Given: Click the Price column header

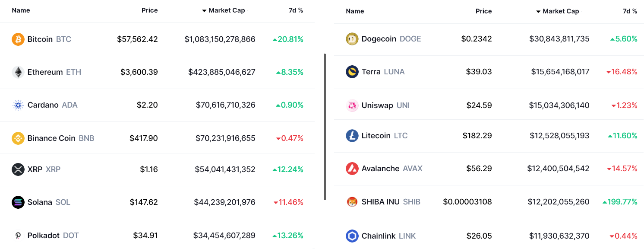Looking at the screenshot, I should pos(149,10).
